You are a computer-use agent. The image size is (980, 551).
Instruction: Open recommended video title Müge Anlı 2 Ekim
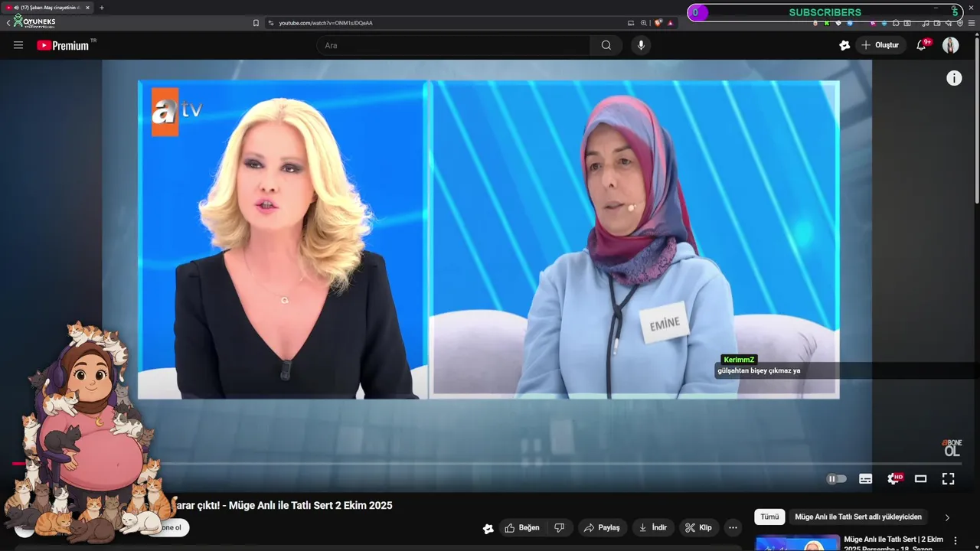893,543
